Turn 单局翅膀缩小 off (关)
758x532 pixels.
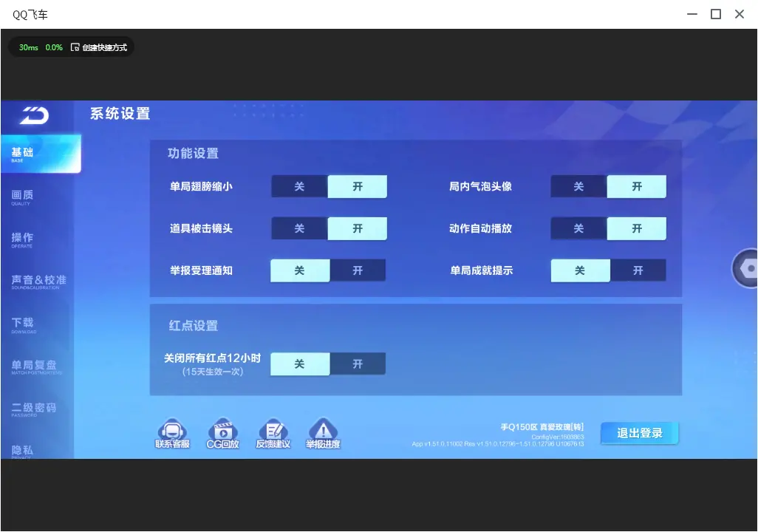(299, 187)
